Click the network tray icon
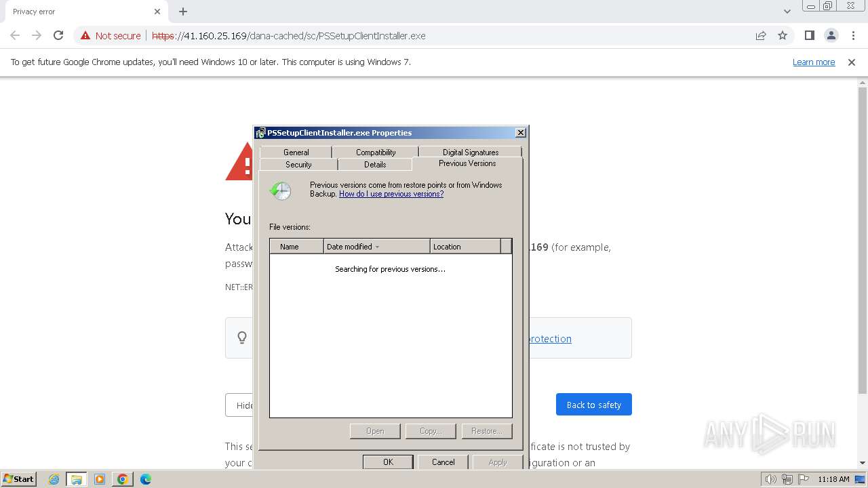 coord(787,479)
